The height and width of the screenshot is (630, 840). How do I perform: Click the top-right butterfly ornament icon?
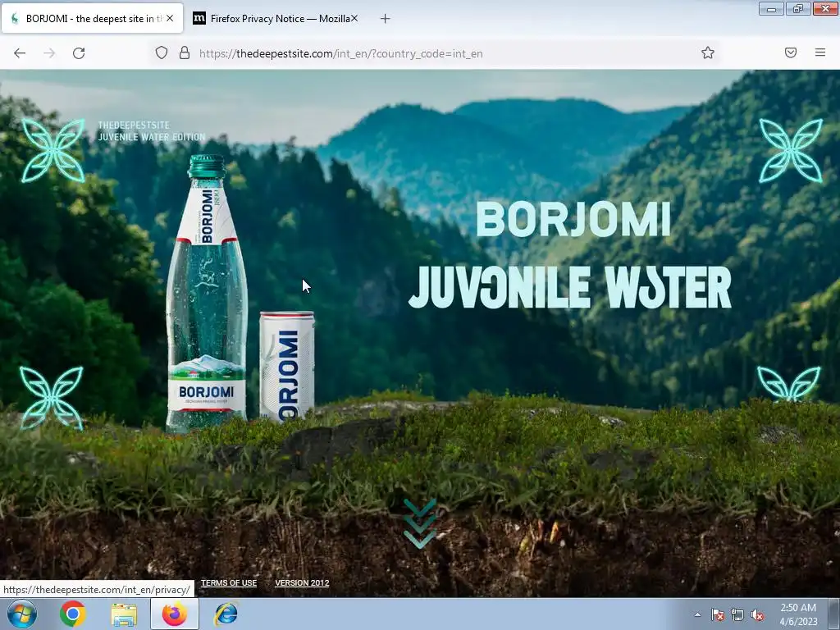pos(791,151)
